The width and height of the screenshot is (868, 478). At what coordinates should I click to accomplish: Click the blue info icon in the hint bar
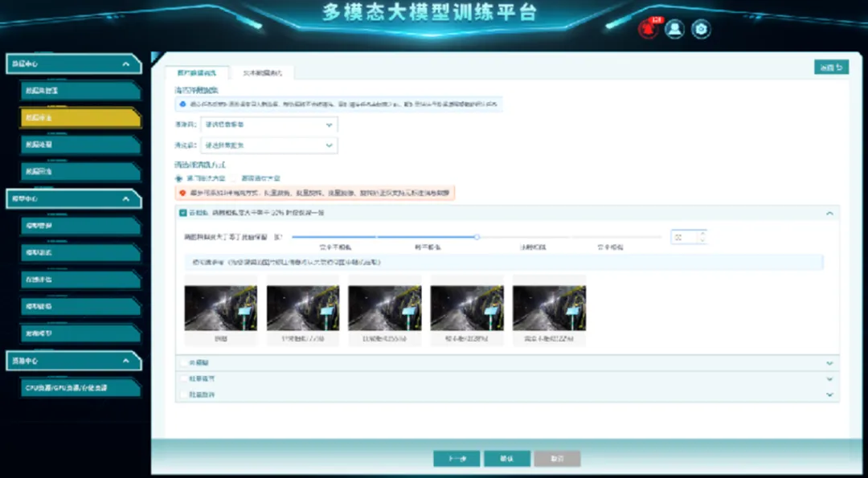click(x=182, y=104)
